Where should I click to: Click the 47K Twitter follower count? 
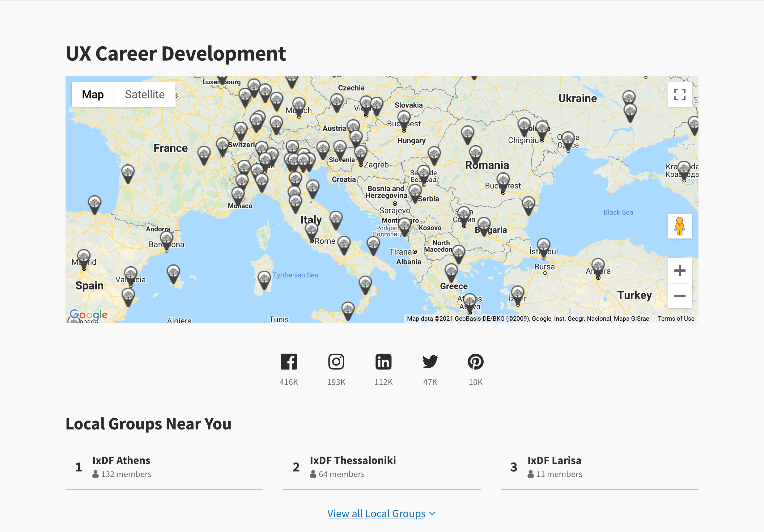click(x=430, y=382)
